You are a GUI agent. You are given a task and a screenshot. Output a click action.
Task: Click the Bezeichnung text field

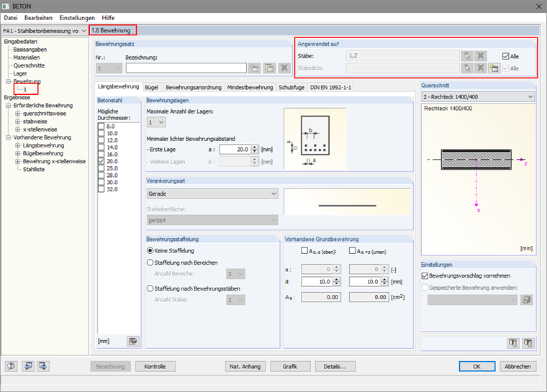pyautogui.click(x=186, y=68)
